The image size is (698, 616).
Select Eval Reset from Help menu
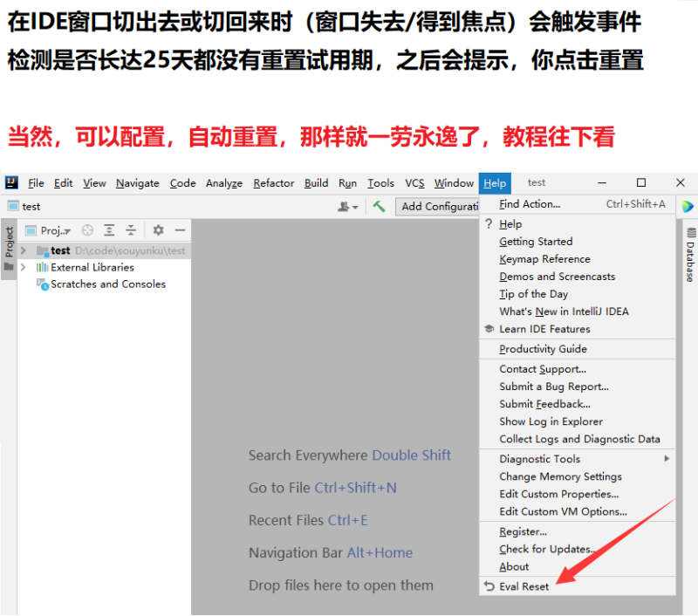[523, 586]
